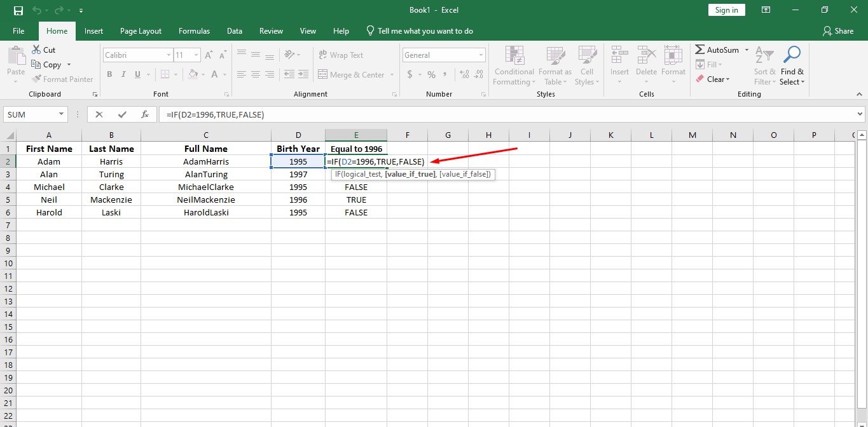This screenshot has width=868, height=427.
Task: Select the Percent Style icon
Action: 431,74
